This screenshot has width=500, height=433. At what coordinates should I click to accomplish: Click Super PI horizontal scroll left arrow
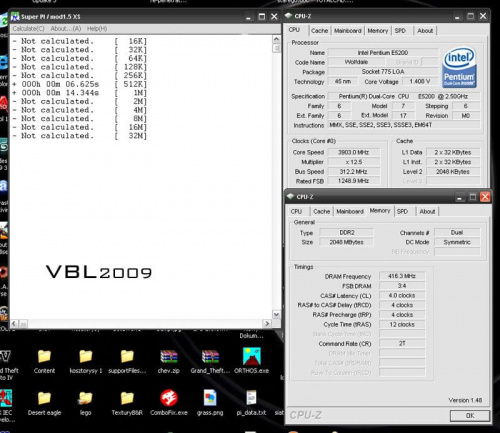tap(14, 323)
